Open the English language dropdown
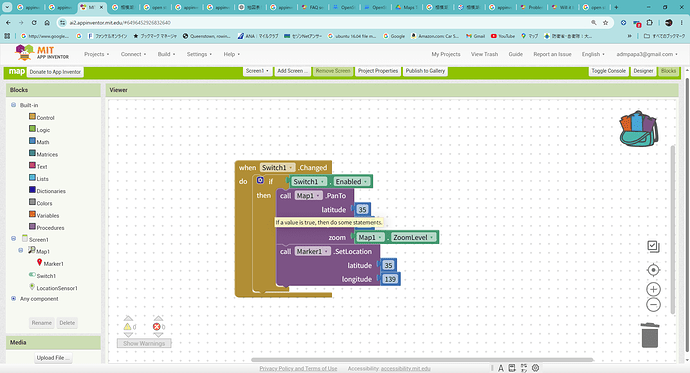Screen dimensions: 690x373 click(593, 54)
